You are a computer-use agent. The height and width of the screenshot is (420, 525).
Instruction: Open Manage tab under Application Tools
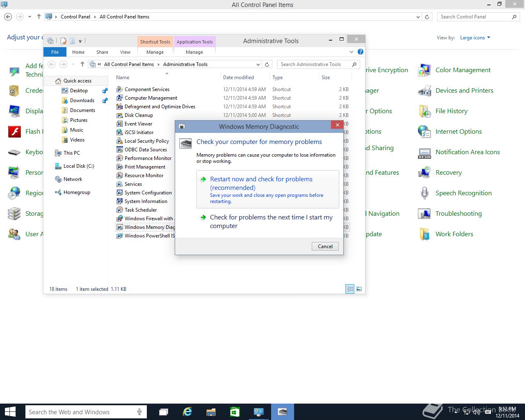point(194,52)
